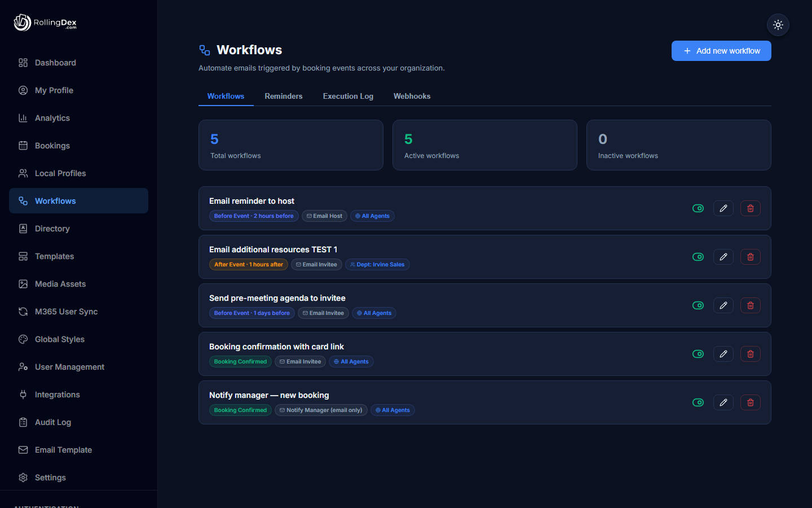Screen dimensions: 812x508
Task: Click the Total workflows stat card
Action: [x=291, y=145]
